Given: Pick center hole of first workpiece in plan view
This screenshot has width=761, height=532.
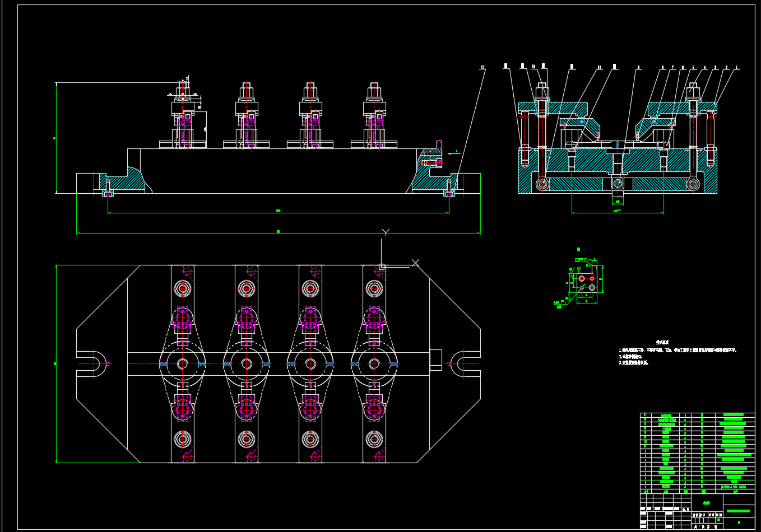Looking at the screenshot, I should pos(183,364).
